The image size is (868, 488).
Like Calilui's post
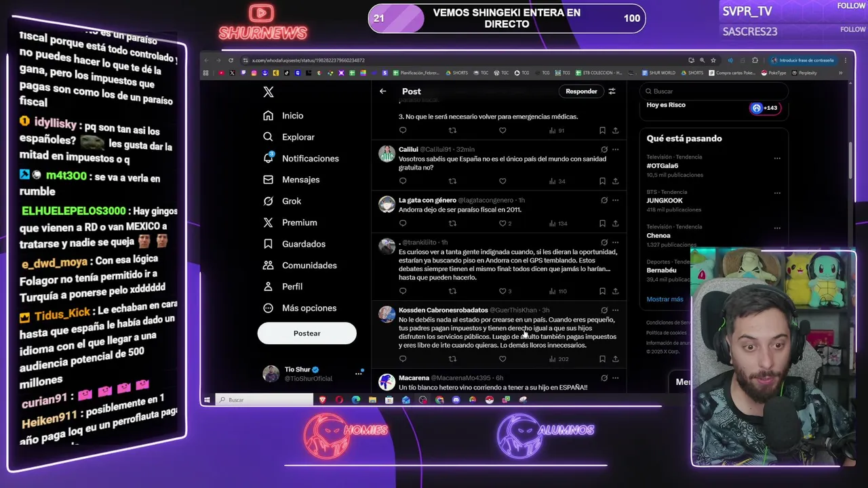[x=502, y=181]
